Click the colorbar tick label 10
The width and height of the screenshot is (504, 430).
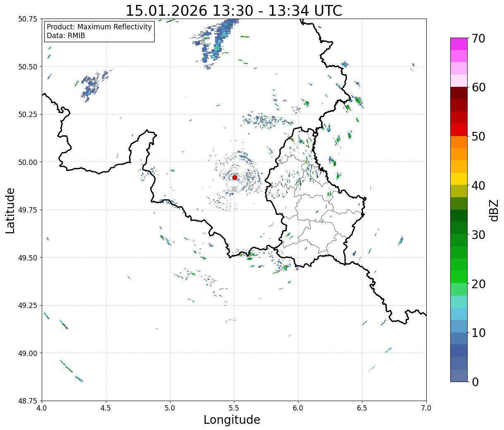click(478, 333)
